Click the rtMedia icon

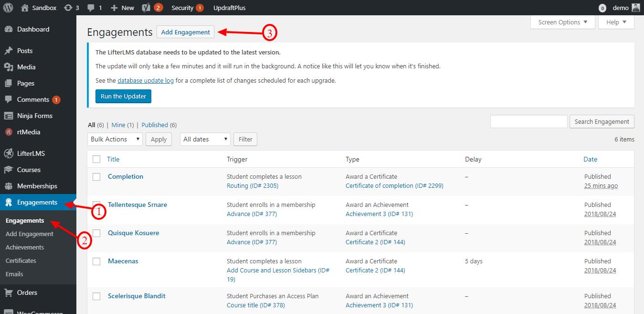pos(9,132)
